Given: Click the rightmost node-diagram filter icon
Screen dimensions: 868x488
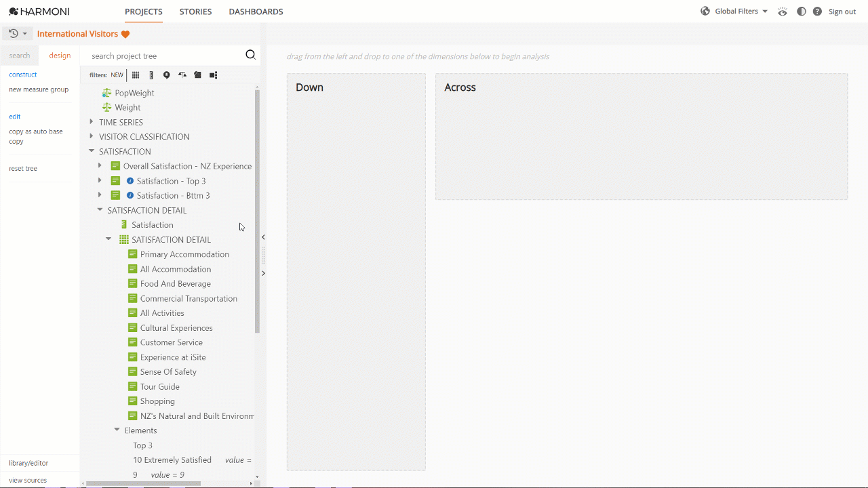Looking at the screenshot, I should tap(213, 75).
